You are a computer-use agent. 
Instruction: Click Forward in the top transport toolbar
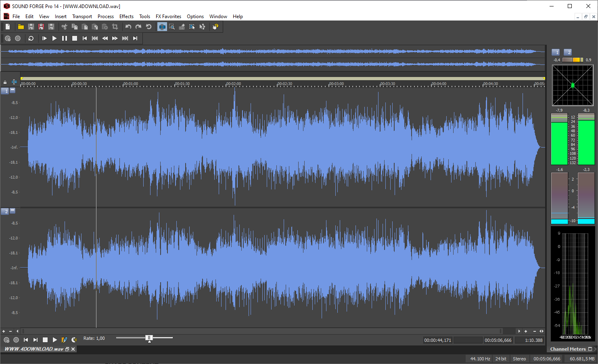(x=115, y=38)
